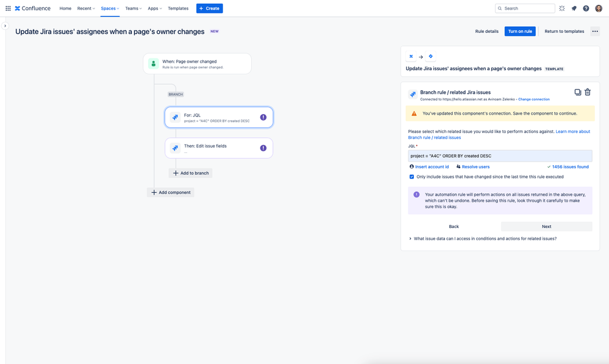Click the NEW badge beside the title
The image size is (609, 364).
tap(215, 32)
